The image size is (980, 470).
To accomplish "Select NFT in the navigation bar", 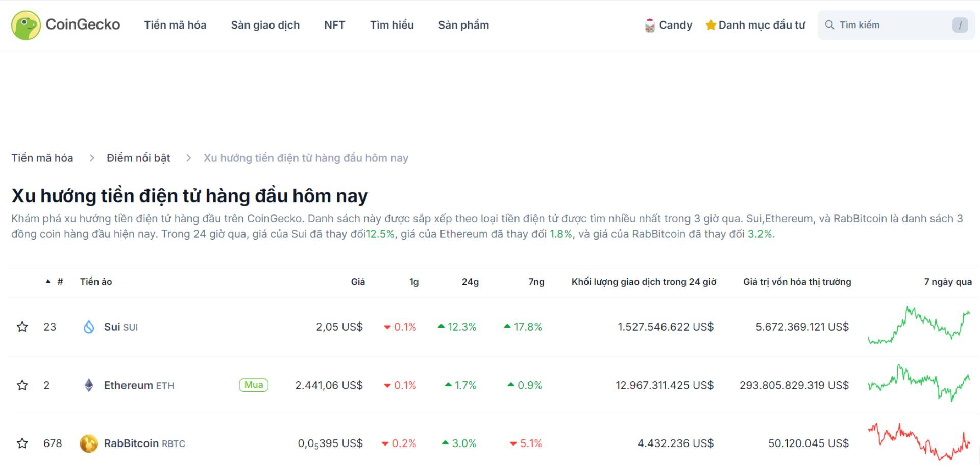I will tap(334, 24).
